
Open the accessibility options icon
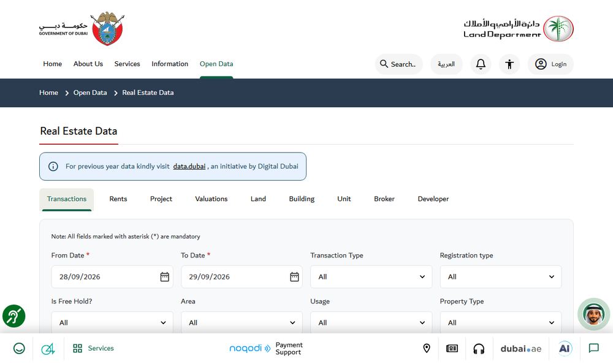click(x=509, y=64)
